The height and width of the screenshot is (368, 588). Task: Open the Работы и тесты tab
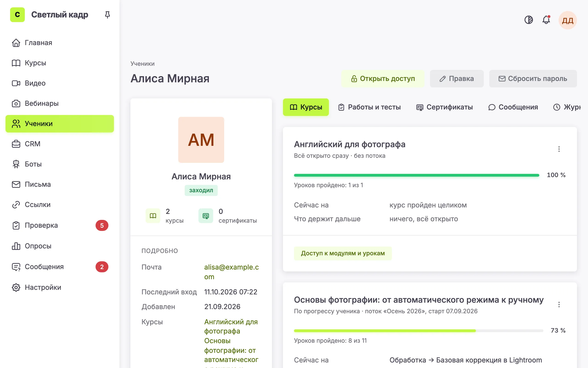click(369, 107)
